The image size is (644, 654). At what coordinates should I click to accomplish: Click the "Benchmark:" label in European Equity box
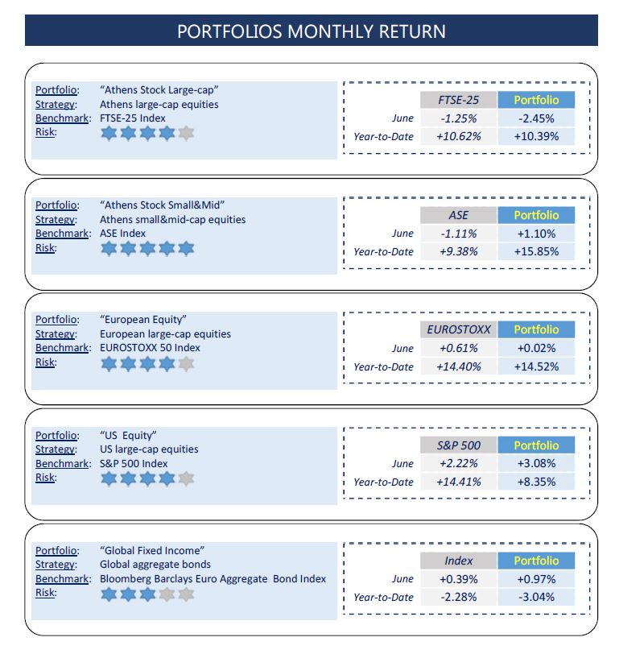coord(62,348)
